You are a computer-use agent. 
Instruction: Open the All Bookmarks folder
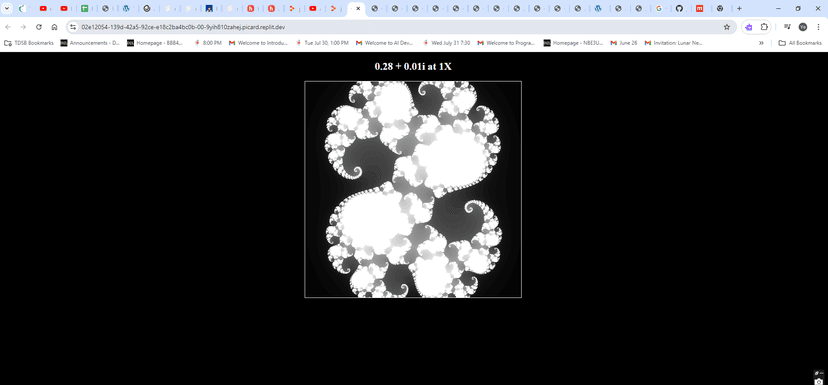(x=800, y=43)
